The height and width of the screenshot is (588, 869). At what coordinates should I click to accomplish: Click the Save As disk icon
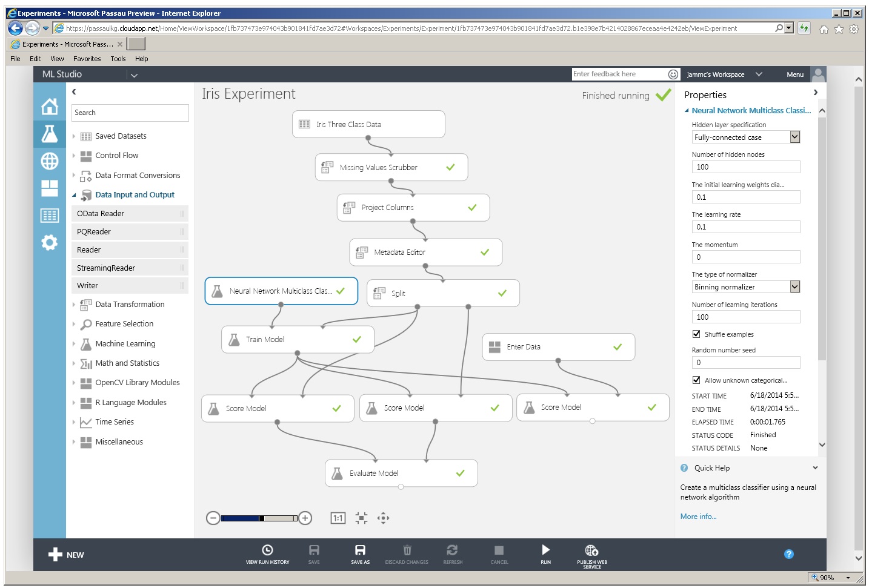[x=360, y=550]
